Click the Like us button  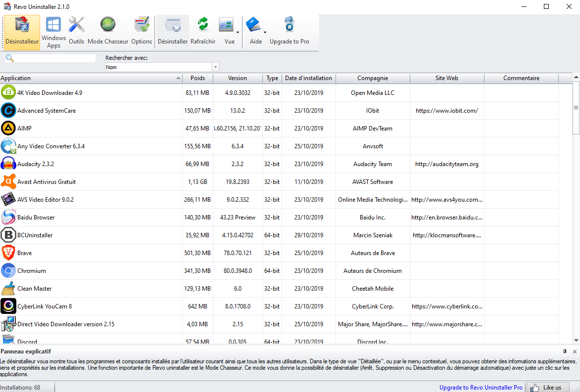click(x=548, y=387)
